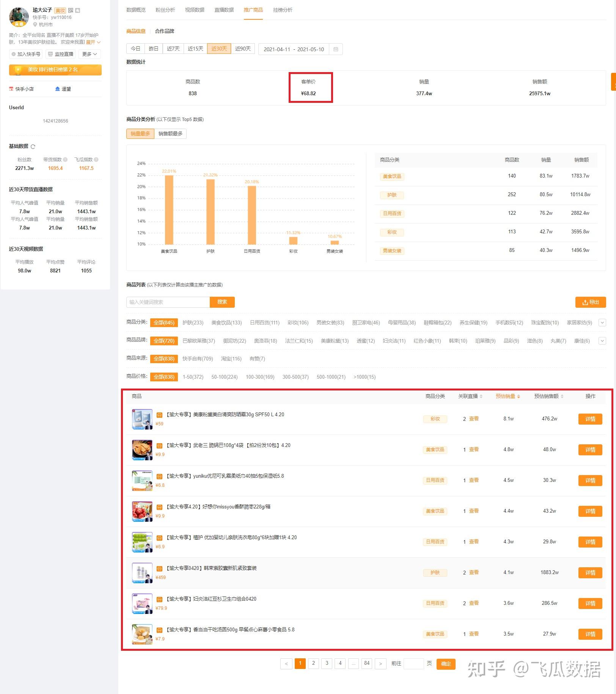
Task: Select 近90天 time range option
Action: pos(243,49)
